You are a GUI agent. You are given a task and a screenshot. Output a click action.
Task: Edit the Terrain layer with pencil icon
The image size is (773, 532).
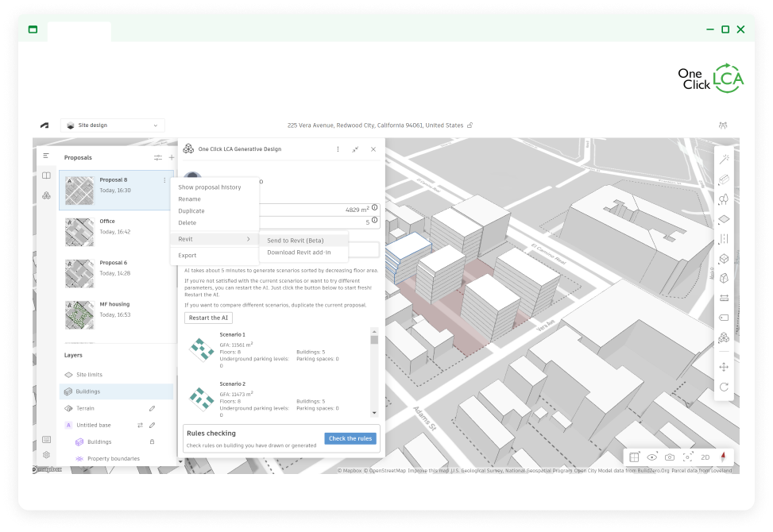pos(152,408)
